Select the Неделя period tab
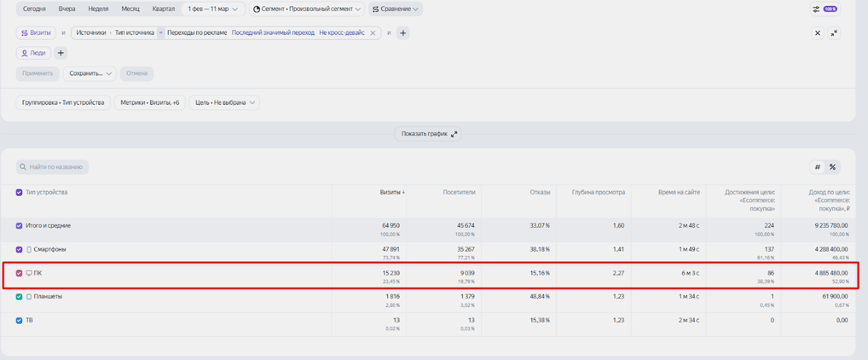868x360 pixels. pos(98,9)
